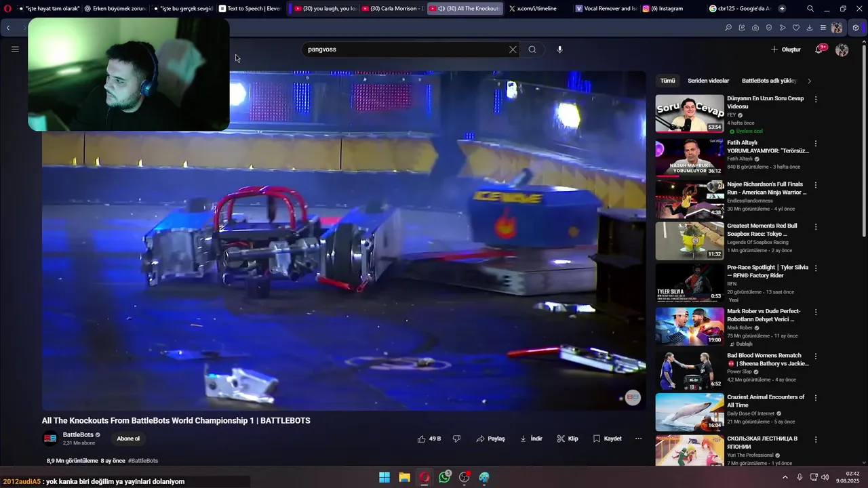Like the video with thumbs up
Image resolution: width=868 pixels, height=488 pixels.
429,439
